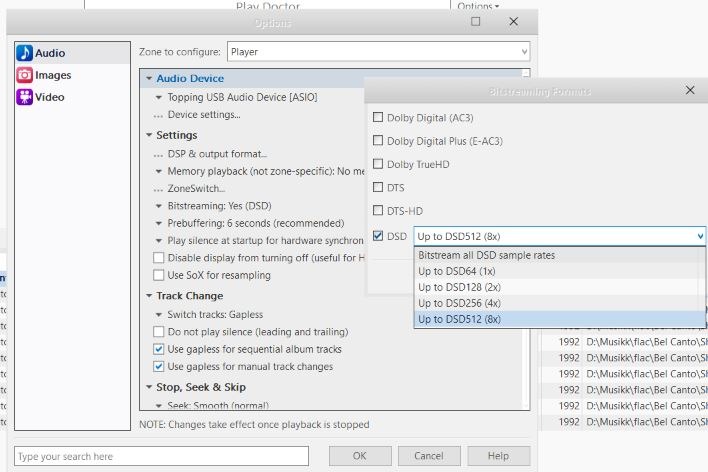Open Device settings link
The width and height of the screenshot is (708, 472).
pyautogui.click(x=204, y=115)
